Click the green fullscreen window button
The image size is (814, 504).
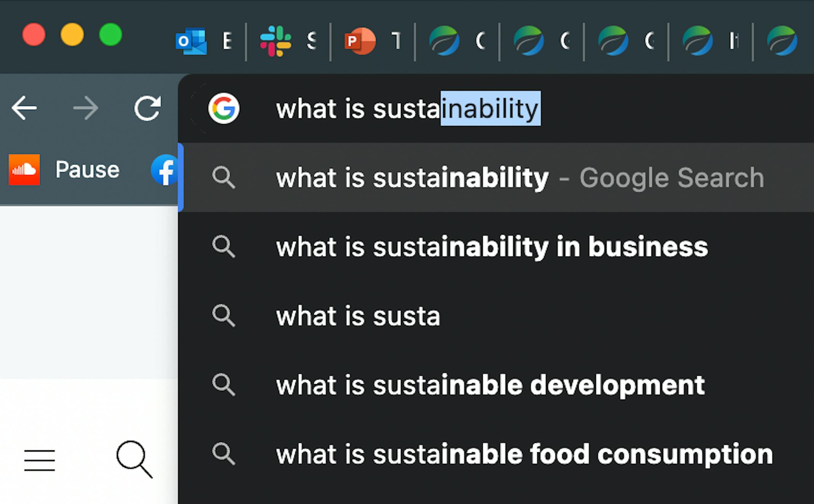[110, 35]
